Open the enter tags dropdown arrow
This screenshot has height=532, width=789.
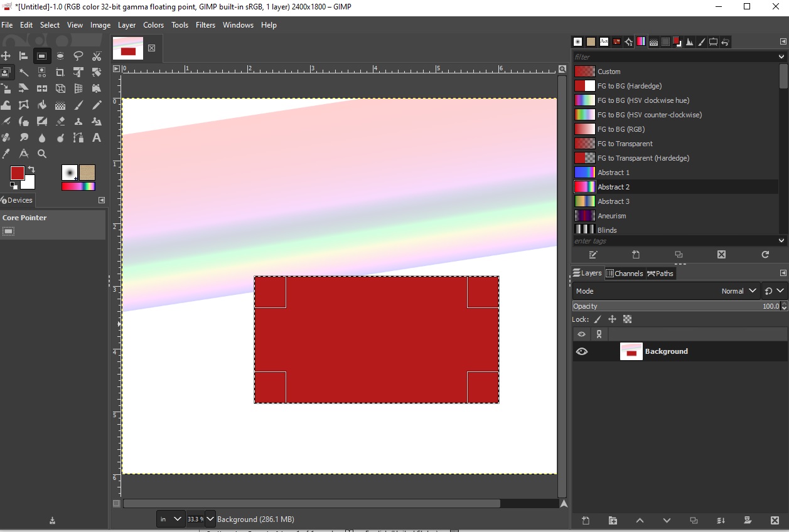click(781, 241)
